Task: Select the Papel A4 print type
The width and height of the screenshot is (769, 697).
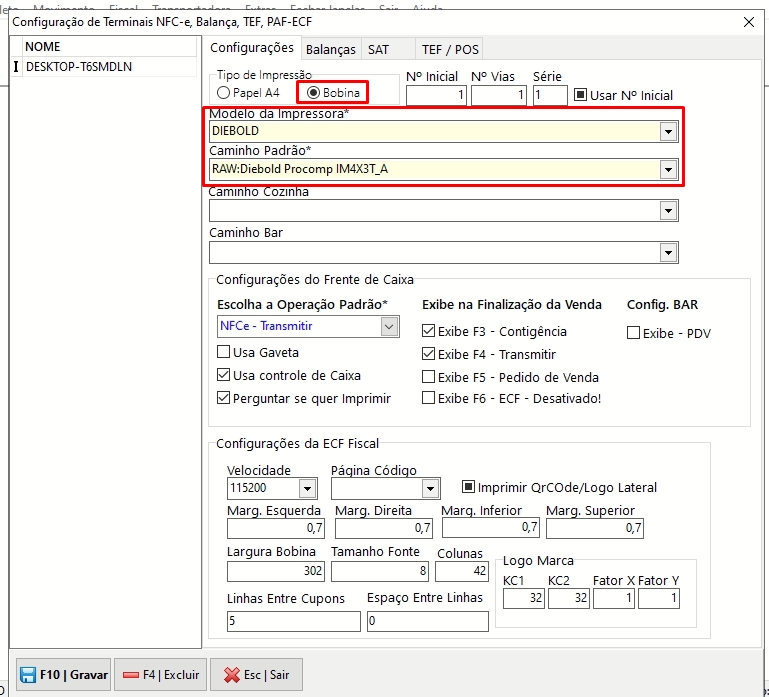Action: click(x=224, y=93)
